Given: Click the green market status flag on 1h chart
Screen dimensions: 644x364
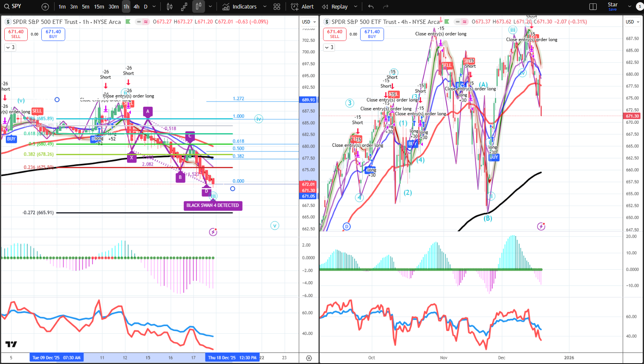Looking at the screenshot, I should click(x=128, y=22).
